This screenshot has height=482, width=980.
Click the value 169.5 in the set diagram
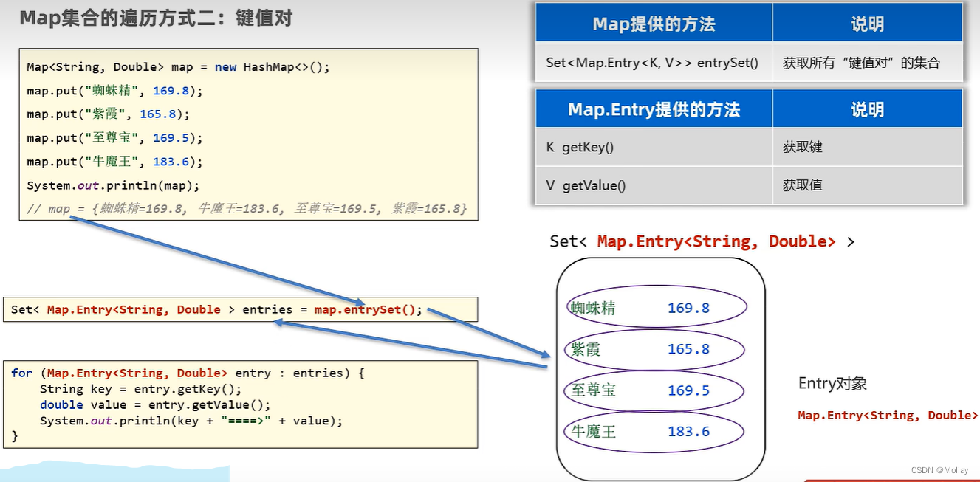point(688,390)
